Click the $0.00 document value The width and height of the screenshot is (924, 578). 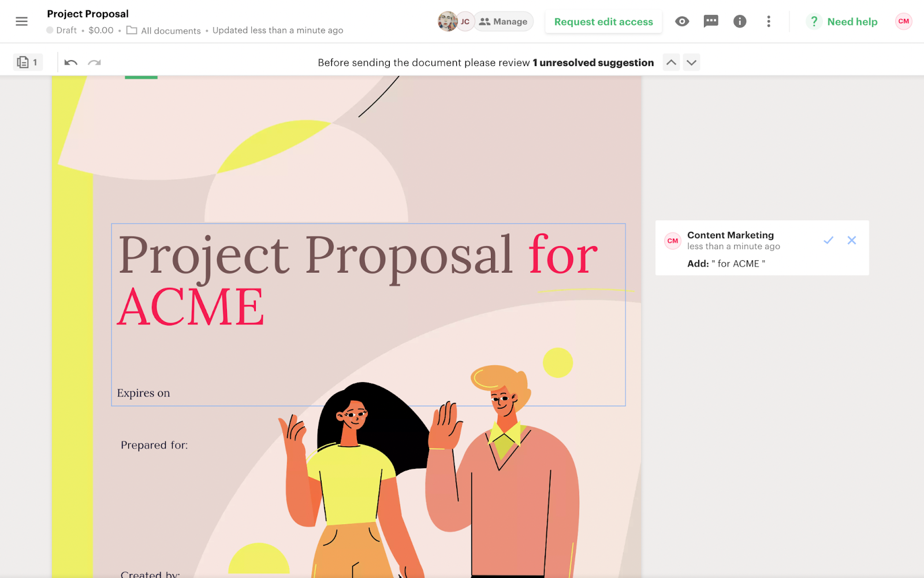click(x=101, y=31)
